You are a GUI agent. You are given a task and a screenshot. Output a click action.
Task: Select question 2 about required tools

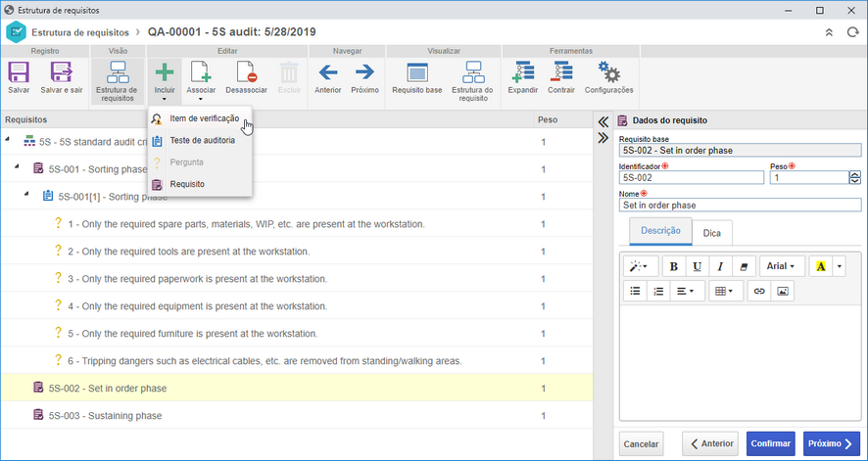[x=296, y=252]
